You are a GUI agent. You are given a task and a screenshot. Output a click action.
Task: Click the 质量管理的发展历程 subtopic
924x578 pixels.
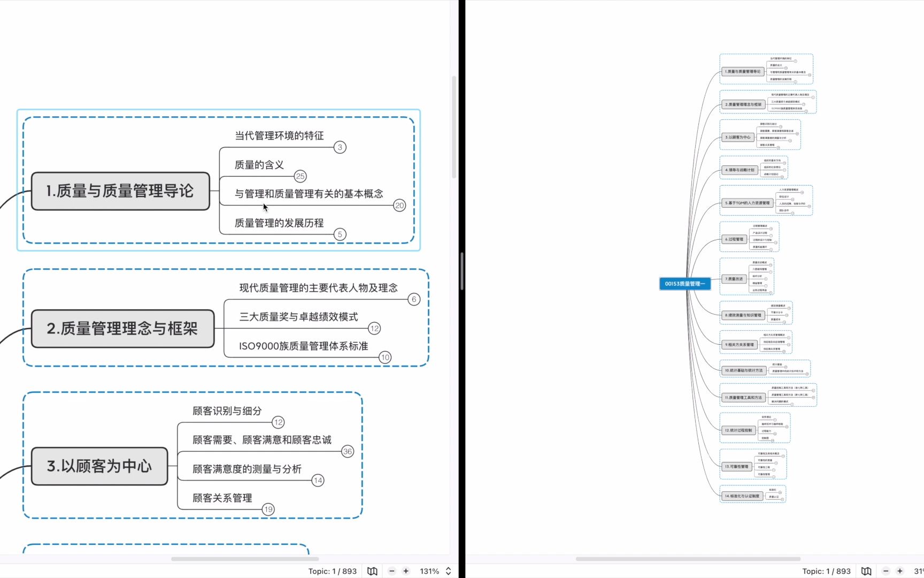279,223
